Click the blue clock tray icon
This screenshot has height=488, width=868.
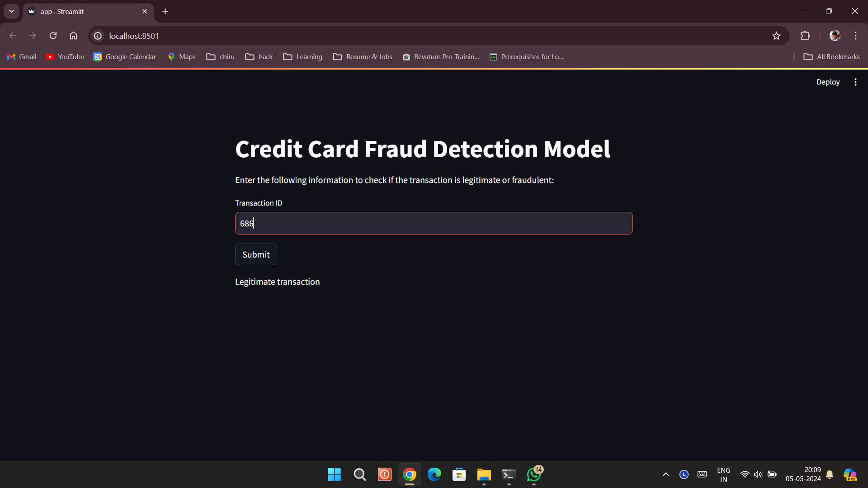pyautogui.click(x=684, y=474)
